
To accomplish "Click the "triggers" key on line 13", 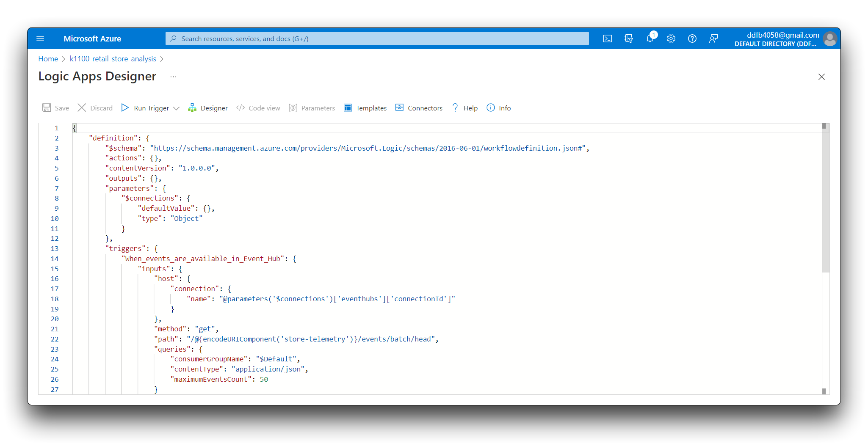I will pos(125,248).
